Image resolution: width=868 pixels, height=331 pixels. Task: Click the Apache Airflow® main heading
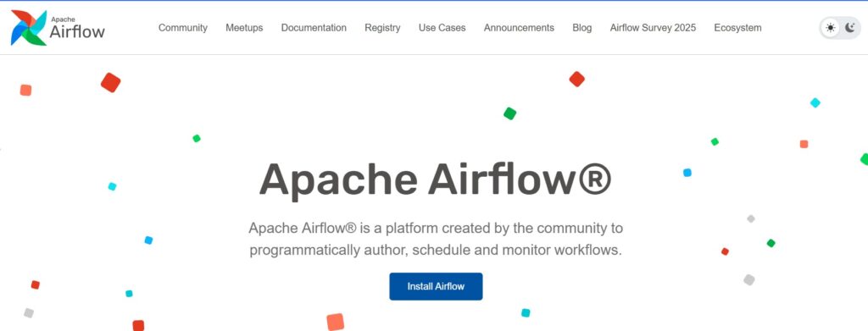(x=435, y=179)
